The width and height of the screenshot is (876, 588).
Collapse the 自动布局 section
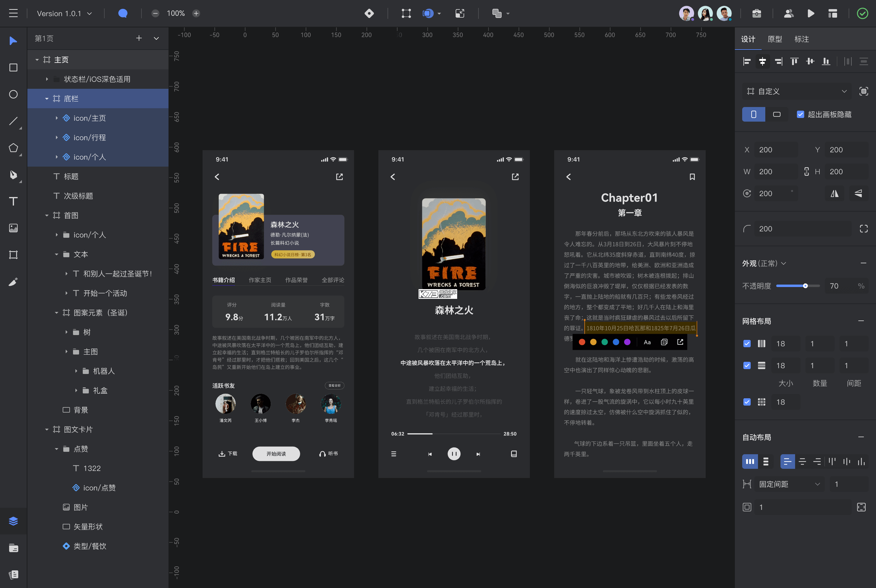coord(861,437)
